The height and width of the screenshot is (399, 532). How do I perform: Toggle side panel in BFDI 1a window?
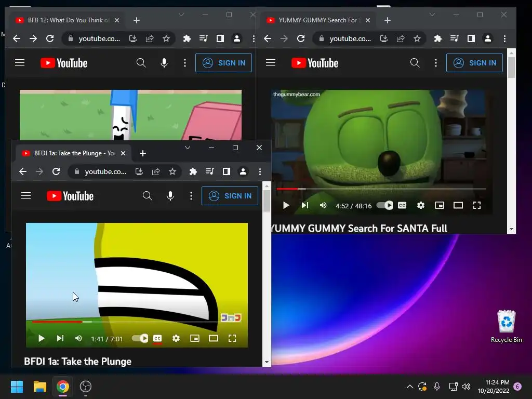(227, 171)
